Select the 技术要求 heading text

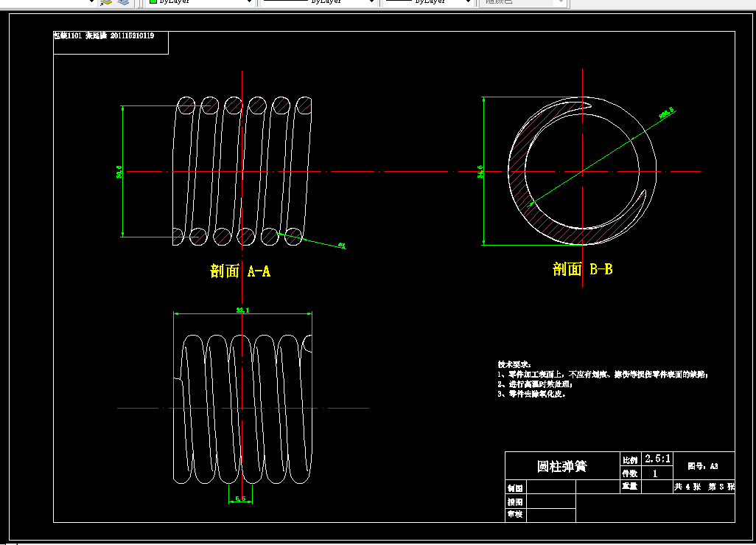click(x=514, y=364)
